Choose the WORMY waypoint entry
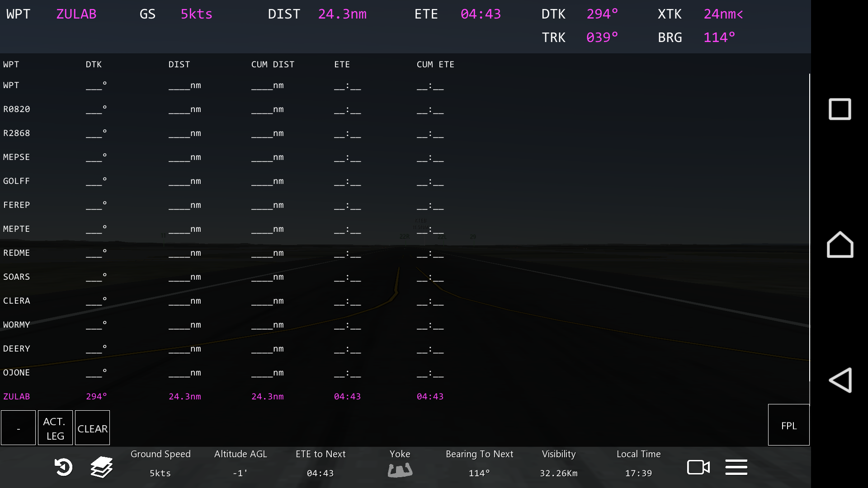Image resolution: width=868 pixels, height=488 pixels. click(17, 324)
